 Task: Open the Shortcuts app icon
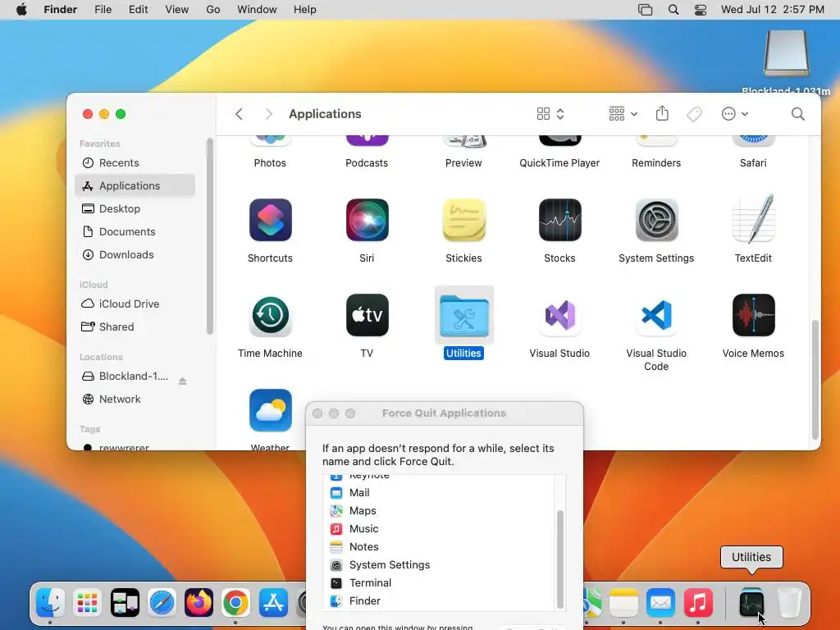tap(271, 220)
